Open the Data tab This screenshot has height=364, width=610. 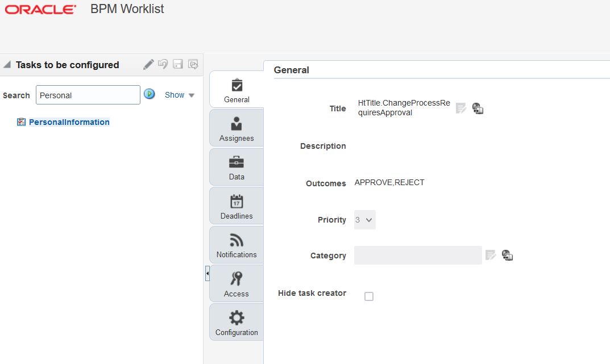236,167
